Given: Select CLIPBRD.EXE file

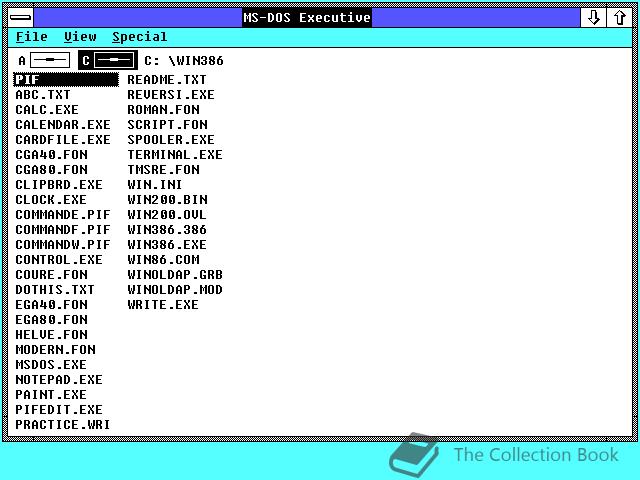Looking at the screenshot, I should click(x=59, y=184).
